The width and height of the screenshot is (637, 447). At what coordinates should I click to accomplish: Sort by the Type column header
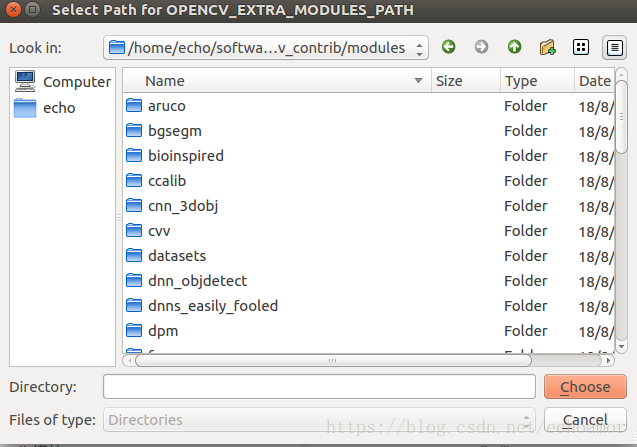(x=537, y=81)
